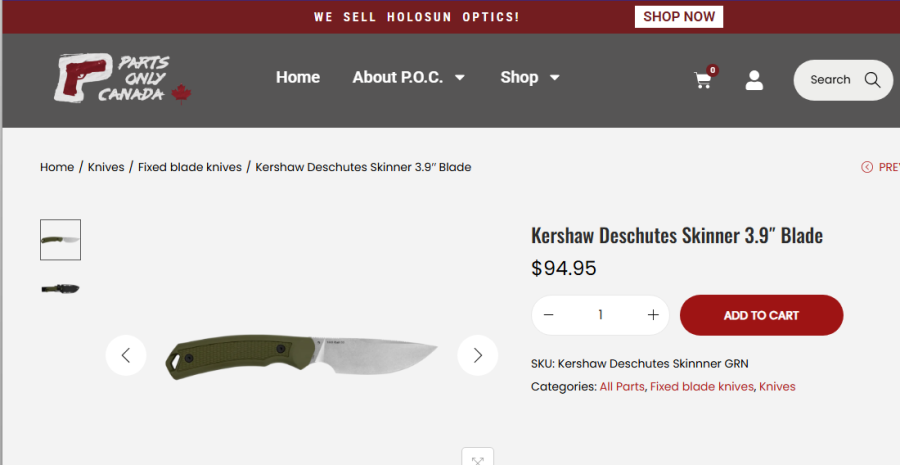
Task: Increase quantity with the plus button
Action: click(x=653, y=315)
